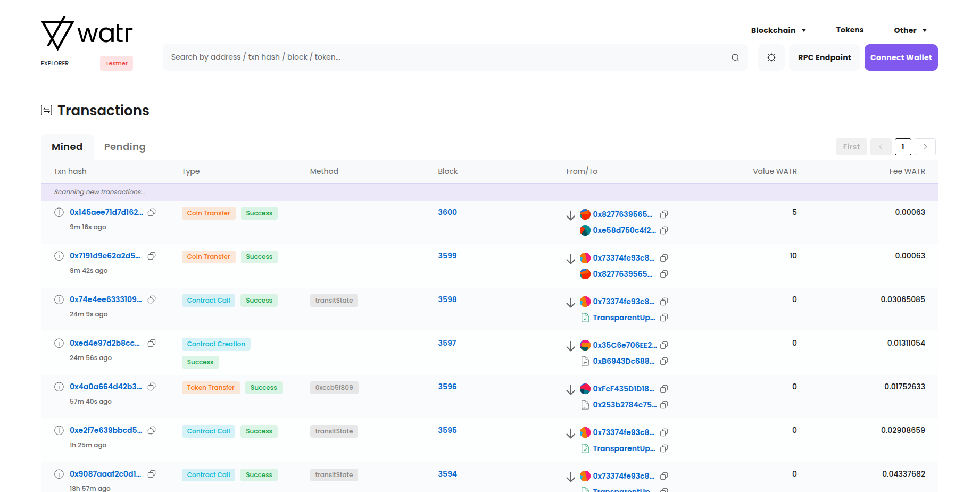Viewport: 980px width, 492px height.
Task: Copy contract address 0xB6943Dc688 with copy icon
Action: [x=664, y=361]
